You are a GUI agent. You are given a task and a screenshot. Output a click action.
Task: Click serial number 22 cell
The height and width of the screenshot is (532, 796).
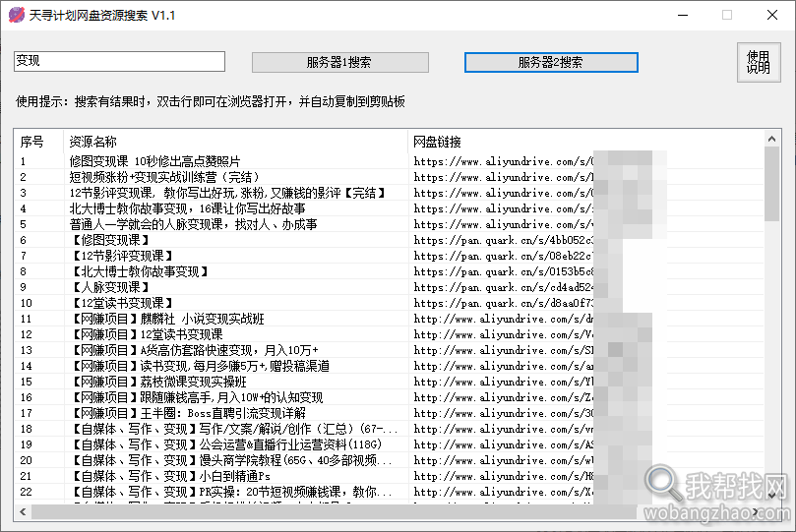pyautogui.click(x=26, y=492)
